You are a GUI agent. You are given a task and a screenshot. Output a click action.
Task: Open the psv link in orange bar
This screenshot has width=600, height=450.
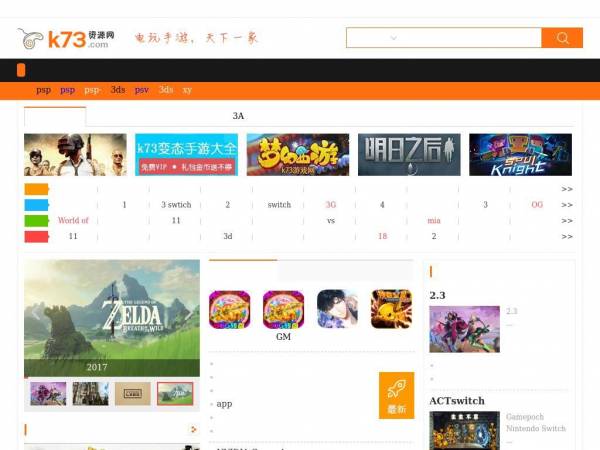(142, 90)
